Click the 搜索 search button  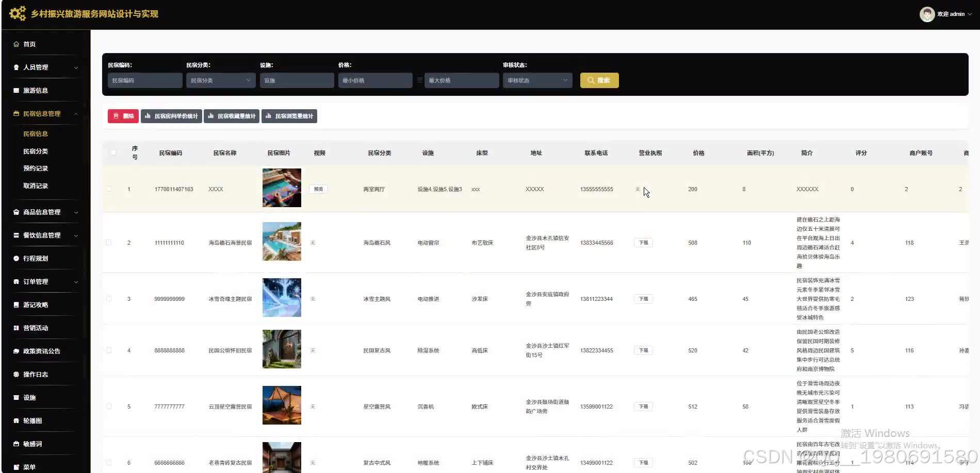coord(599,80)
